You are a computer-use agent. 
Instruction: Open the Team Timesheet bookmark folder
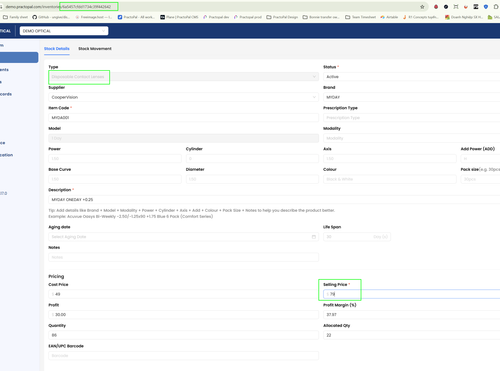361,17
